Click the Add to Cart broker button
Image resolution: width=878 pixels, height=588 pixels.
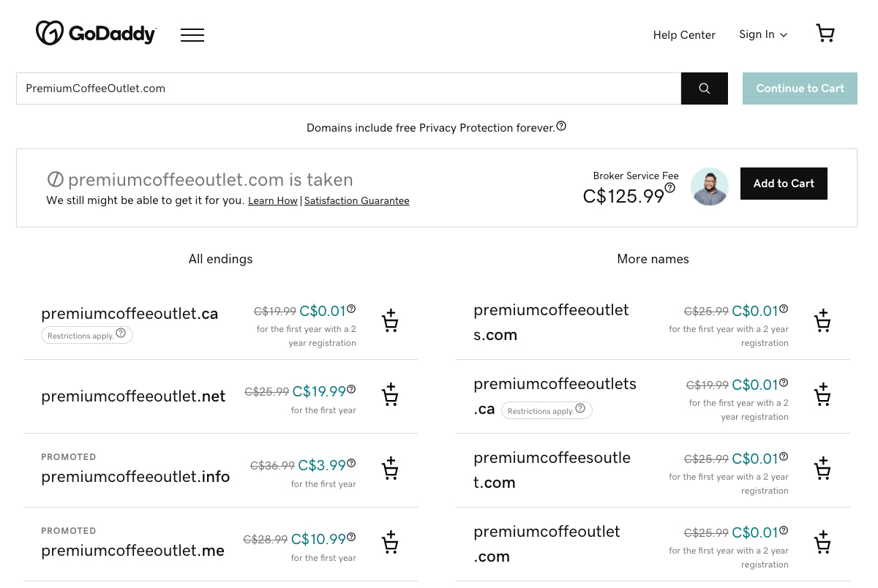[784, 184]
